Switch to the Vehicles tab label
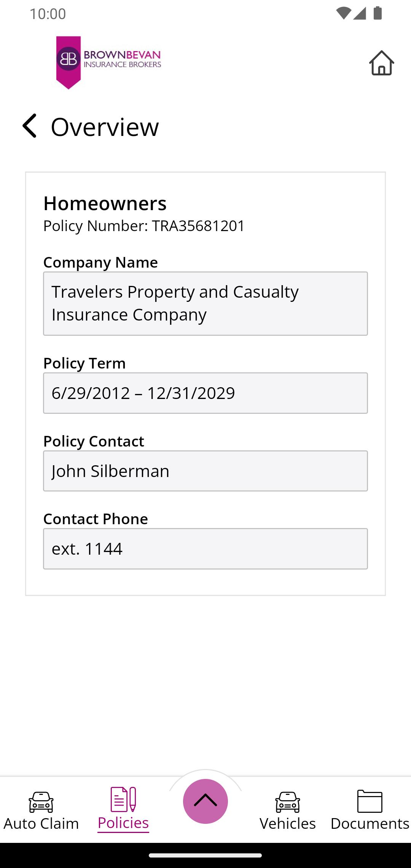411x868 pixels. [288, 824]
